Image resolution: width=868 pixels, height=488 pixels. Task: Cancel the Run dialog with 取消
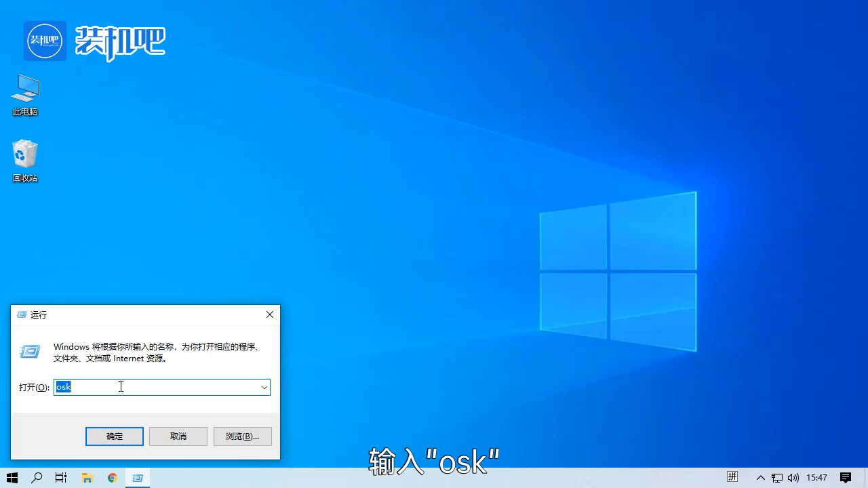pos(178,436)
